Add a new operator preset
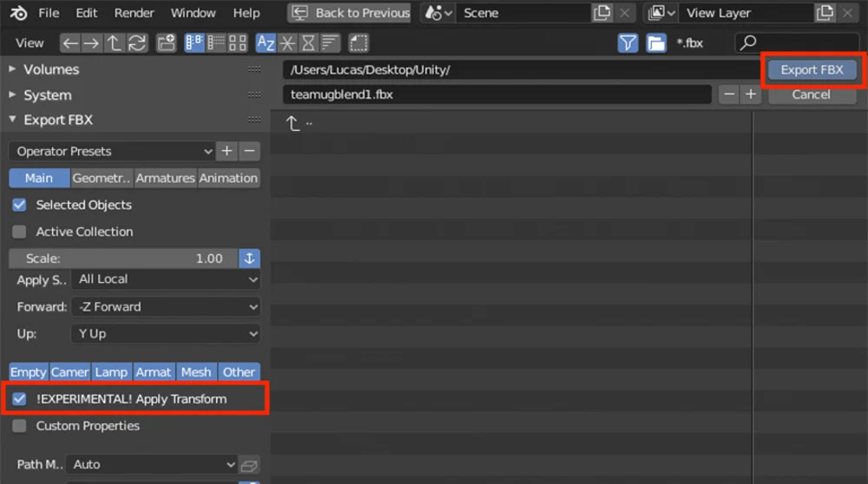868x484 pixels. click(x=227, y=151)
